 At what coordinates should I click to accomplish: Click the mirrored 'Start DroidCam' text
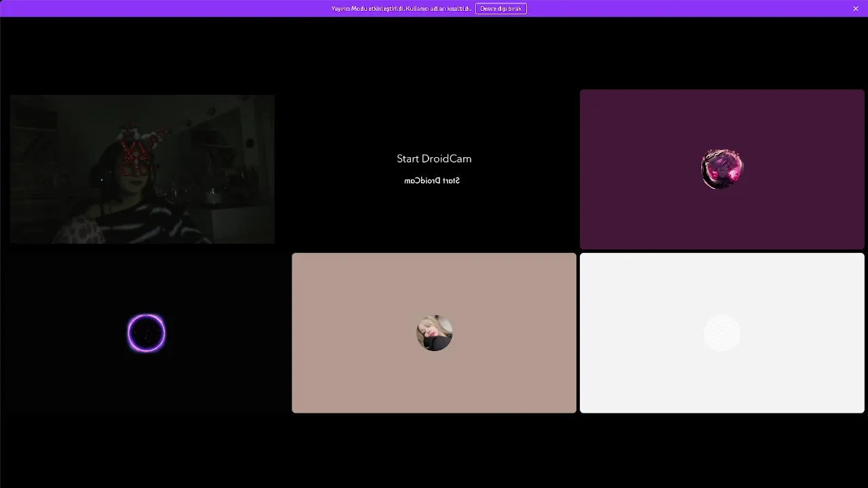click(x=432, y=181)
